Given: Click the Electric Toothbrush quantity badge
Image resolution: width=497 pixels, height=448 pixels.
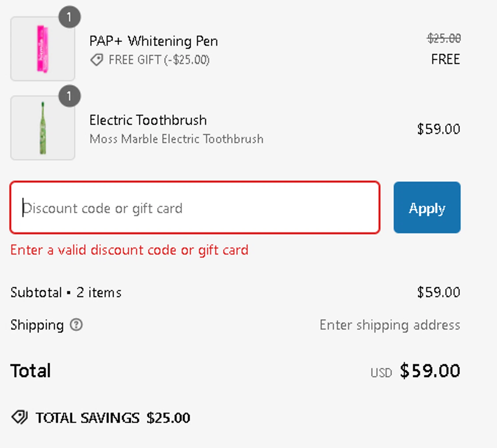Looking at the screenshot, I should (x=69, y=96).
